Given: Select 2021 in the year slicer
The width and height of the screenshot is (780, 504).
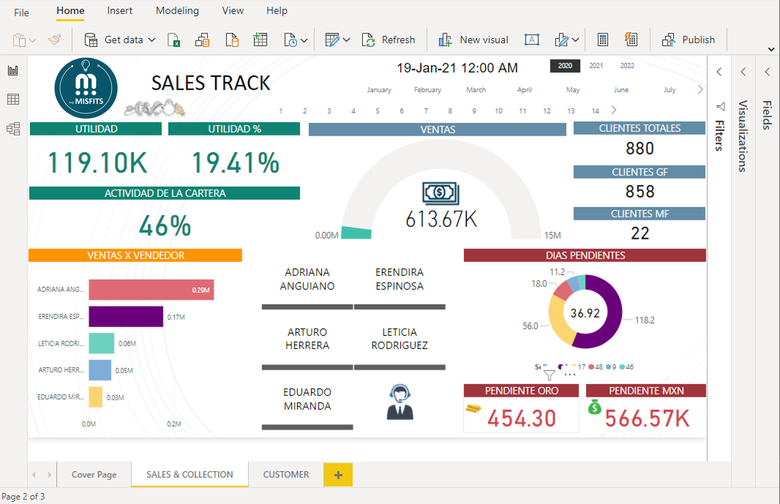Looking at the screenshot, I should pyautogui.click(x=596, y=66).
